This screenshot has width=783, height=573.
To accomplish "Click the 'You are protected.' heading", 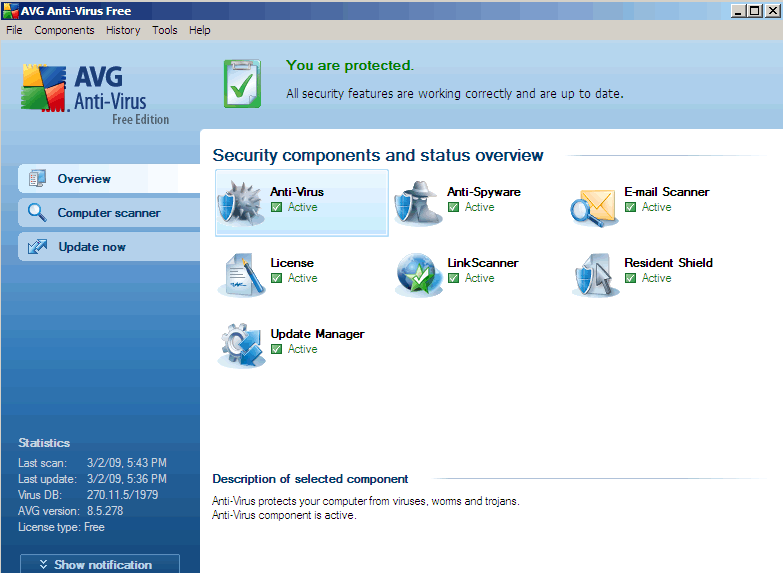I will (x=350, y=65).
